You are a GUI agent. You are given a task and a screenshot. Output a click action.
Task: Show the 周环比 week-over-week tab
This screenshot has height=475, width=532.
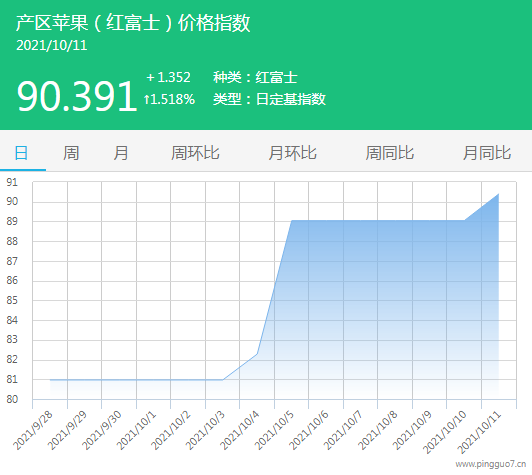[195, 153]
